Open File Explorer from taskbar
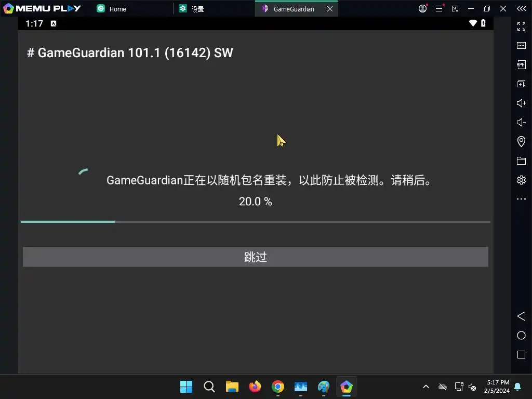Image resolution: width=532 pixels, height=399 pixels. pyautogui.click(x=232, y=387)
